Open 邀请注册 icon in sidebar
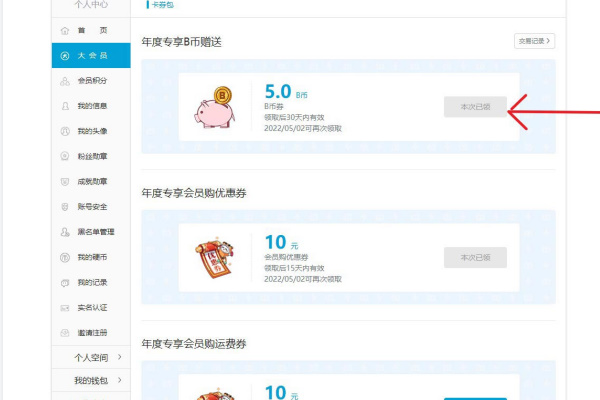 [65, 333]
